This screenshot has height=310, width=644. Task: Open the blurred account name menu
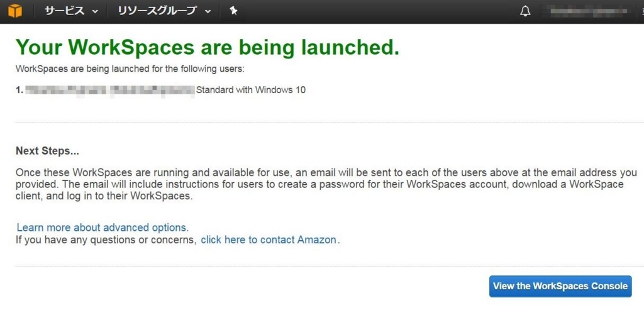[589, 11]
